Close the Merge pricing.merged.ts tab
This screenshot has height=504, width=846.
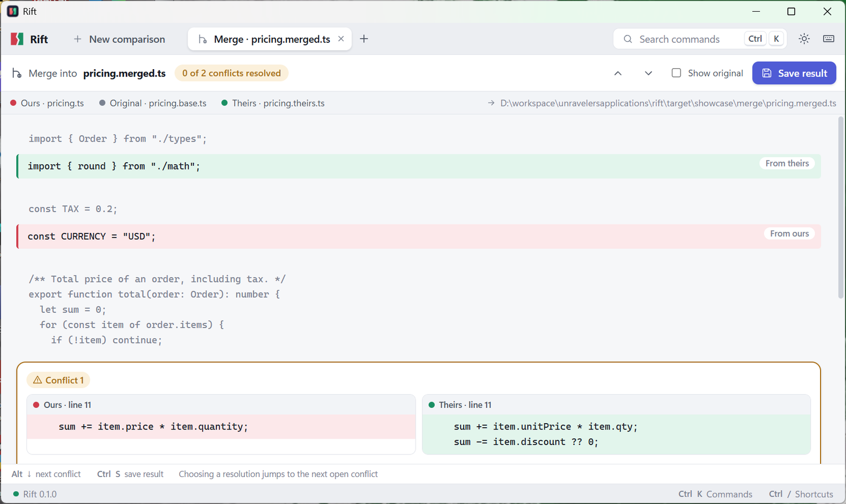point(341,39)
